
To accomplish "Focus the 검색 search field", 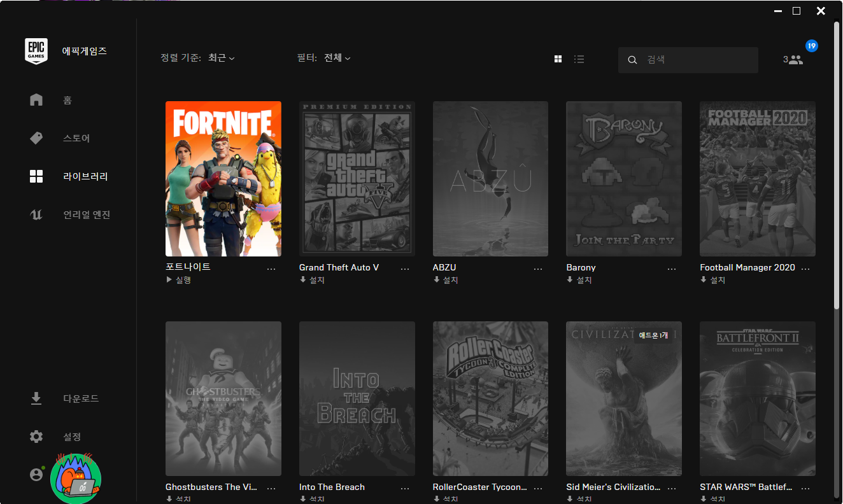I will [688, 60].
